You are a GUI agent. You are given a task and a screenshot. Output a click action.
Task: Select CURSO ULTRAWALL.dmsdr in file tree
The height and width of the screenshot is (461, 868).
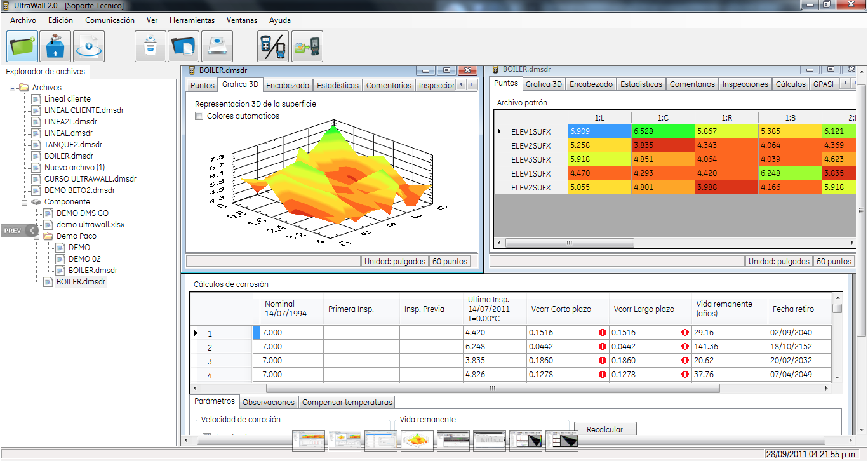click(90, 179)
